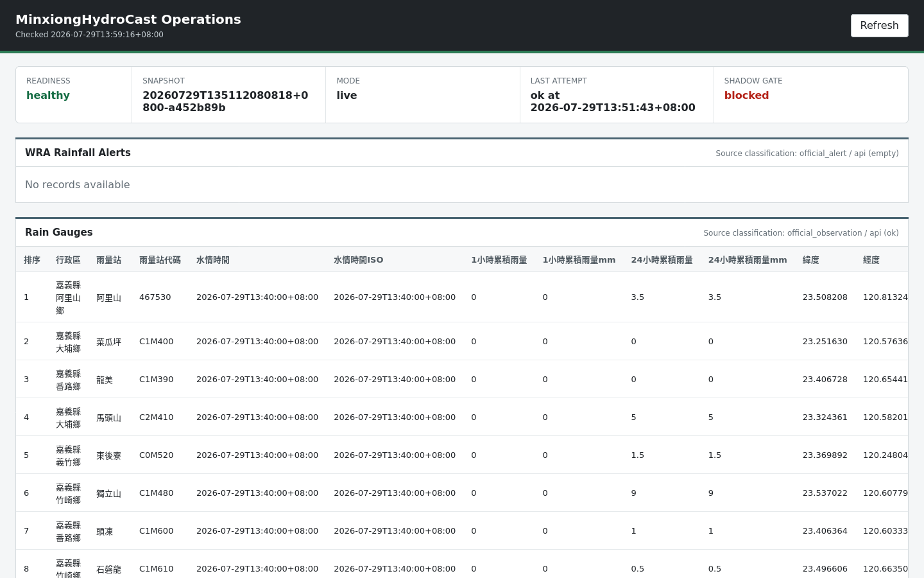Click the SNAPSHOT label
Image resolution: width=924 pixels, height=578 pixels.
pyautogui.click(x=164, y=81)
